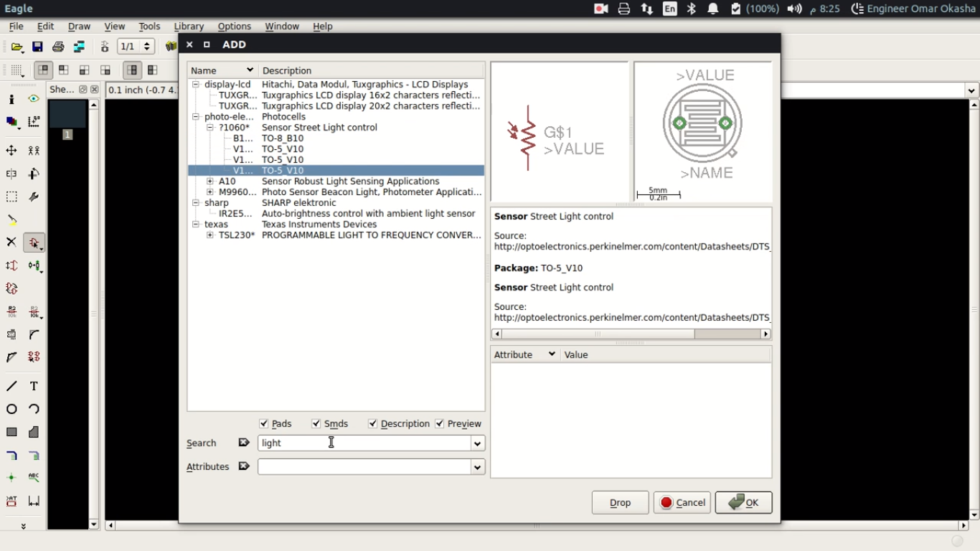Viewport: 980px width, 551px height.
Task: Select the Mirror tool
Action: 11,174
